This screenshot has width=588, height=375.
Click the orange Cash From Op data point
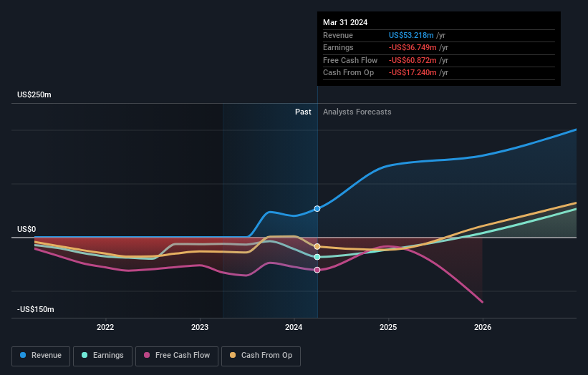coord(317,246)
